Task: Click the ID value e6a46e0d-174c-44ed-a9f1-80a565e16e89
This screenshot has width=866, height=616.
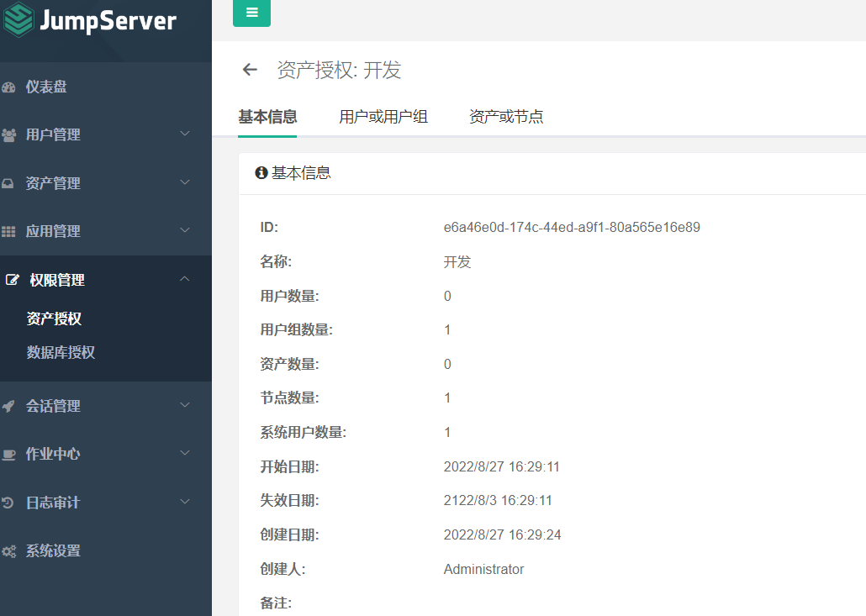Action: 572,228
